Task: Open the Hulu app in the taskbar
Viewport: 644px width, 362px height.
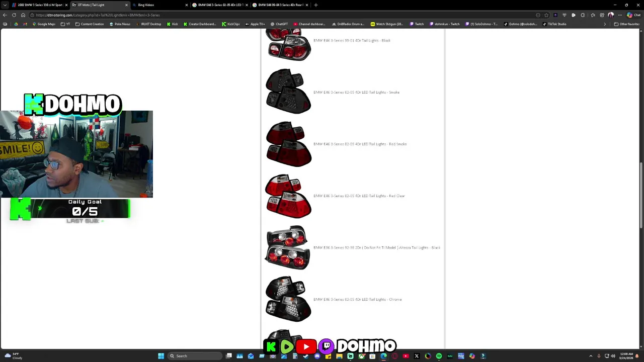Action: click(x=450, y=356)
